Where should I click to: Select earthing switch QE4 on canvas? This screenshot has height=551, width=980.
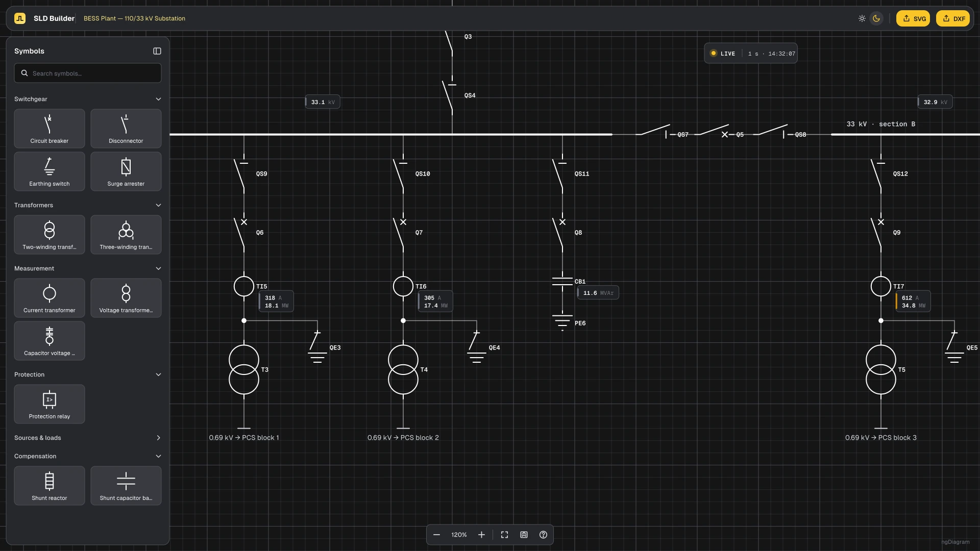coord(477,347)
